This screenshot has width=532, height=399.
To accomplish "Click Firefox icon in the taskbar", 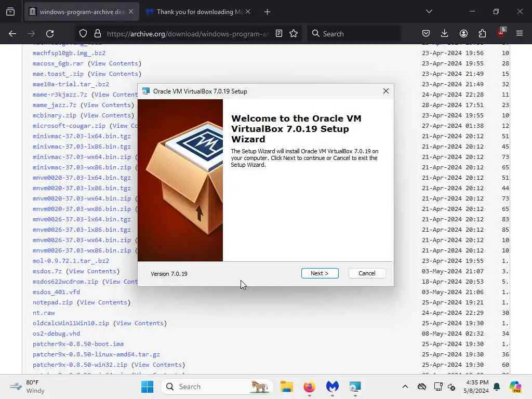I will (x=310, y=387).
